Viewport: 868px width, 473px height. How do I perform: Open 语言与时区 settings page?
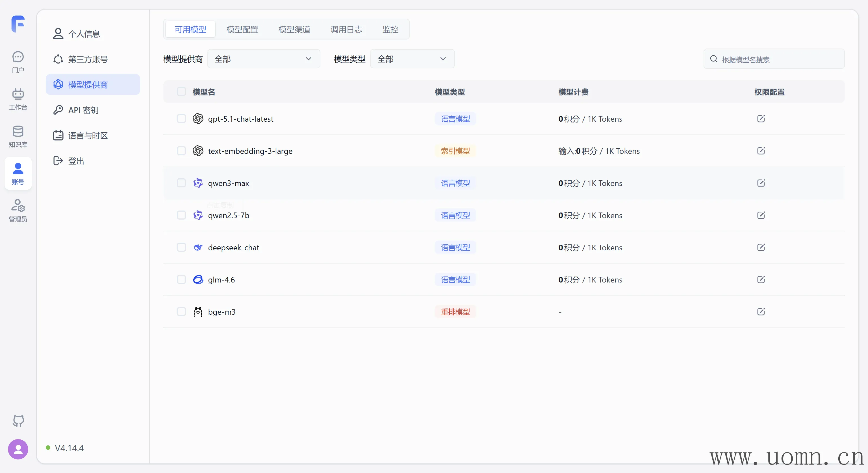point(88,136)
